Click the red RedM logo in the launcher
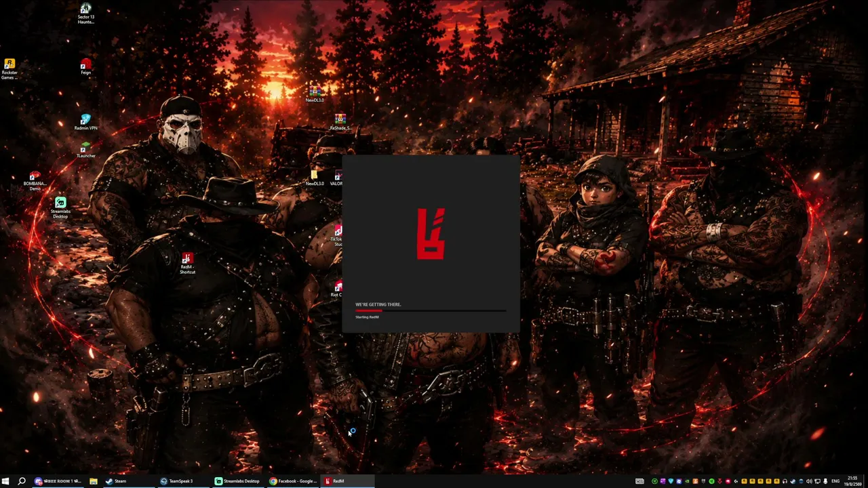This screenshot has width=868, height=488. pyautogui.click(x=431, y=234)
